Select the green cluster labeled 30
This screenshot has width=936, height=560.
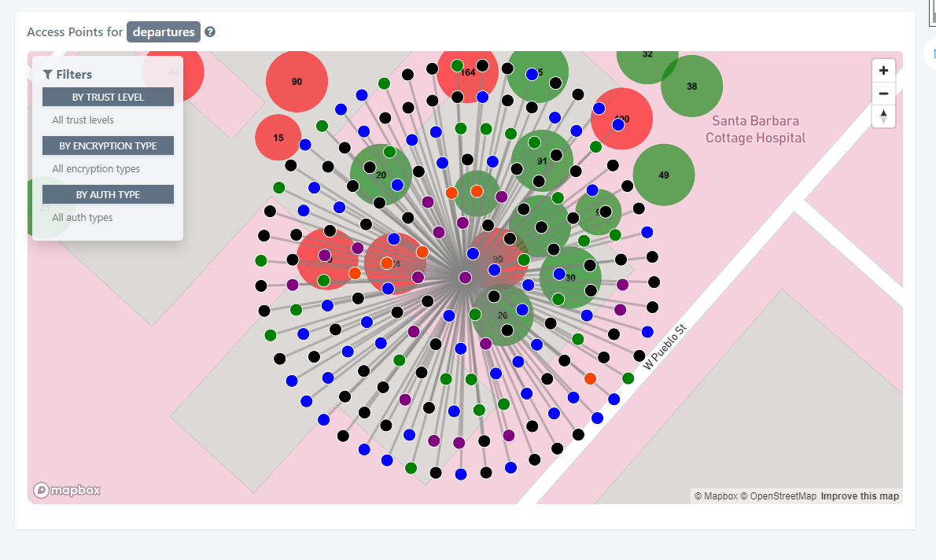[x=571, y=278]
